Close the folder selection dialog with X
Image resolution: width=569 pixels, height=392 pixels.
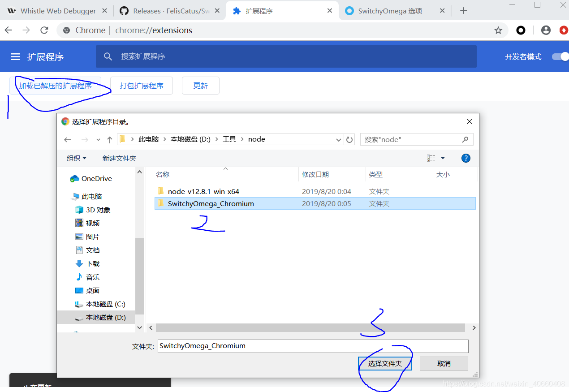(x=470, y=121)
